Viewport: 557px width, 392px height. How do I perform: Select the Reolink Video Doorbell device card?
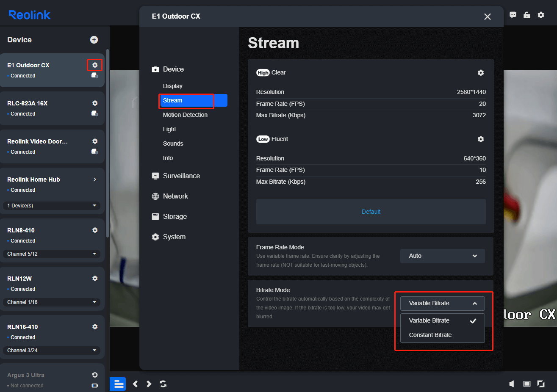52,146
